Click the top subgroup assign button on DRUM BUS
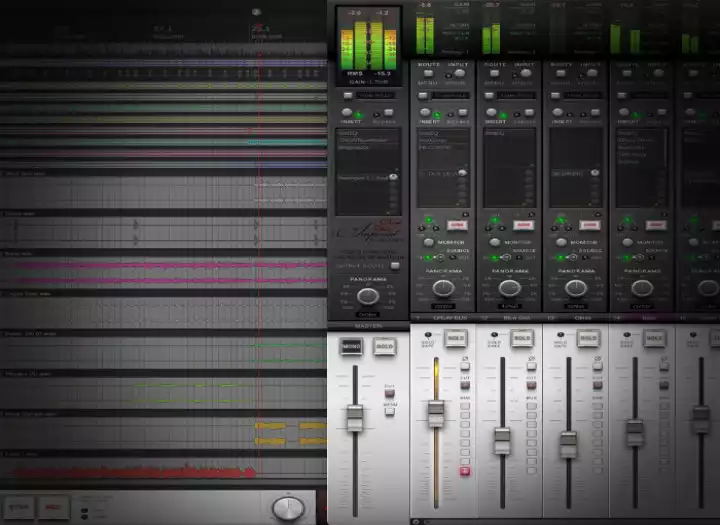The width and height of the screenshot is (720, 525). (x=465, y=406)
